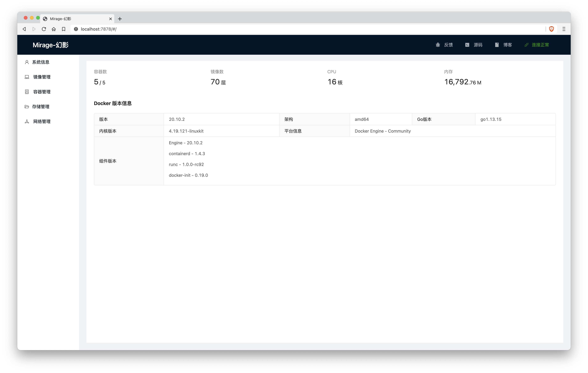Click the laptop icon beside 镜像管理
This screenshot has width=588, height=373.
click(x=27, y=77)
